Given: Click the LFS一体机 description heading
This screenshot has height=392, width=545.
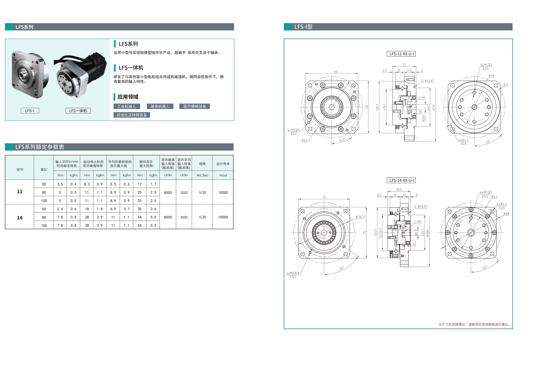Looking at the screenshot, I should (x=131, y=68).
